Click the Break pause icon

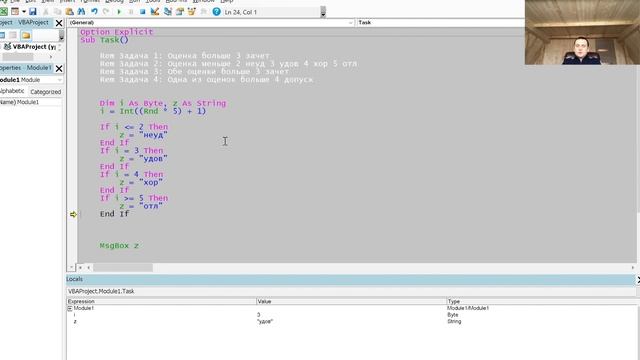pos(131,12)
